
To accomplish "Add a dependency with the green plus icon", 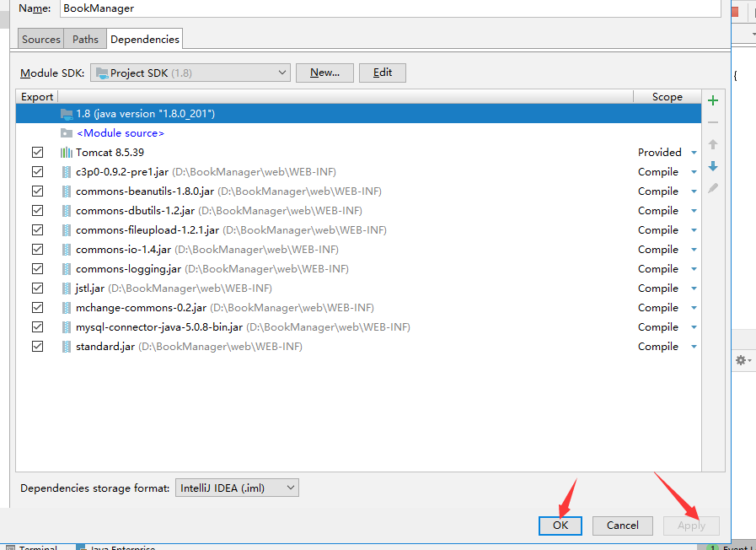I will click(713, 100).
